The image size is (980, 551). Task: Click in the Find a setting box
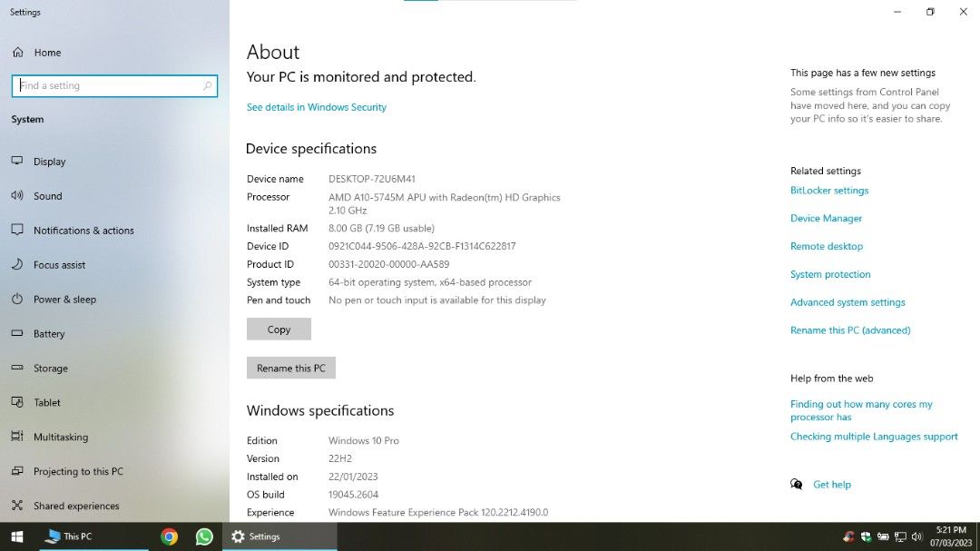point(114,85)
